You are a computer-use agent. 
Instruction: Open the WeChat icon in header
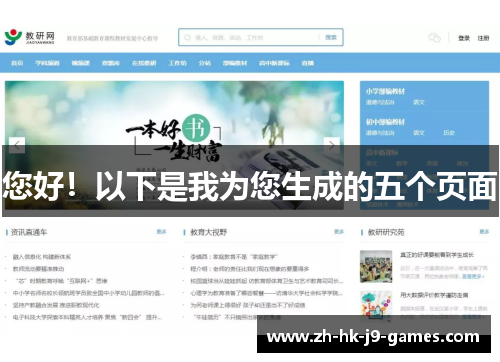pyautogui.click(x=434, y=37)
